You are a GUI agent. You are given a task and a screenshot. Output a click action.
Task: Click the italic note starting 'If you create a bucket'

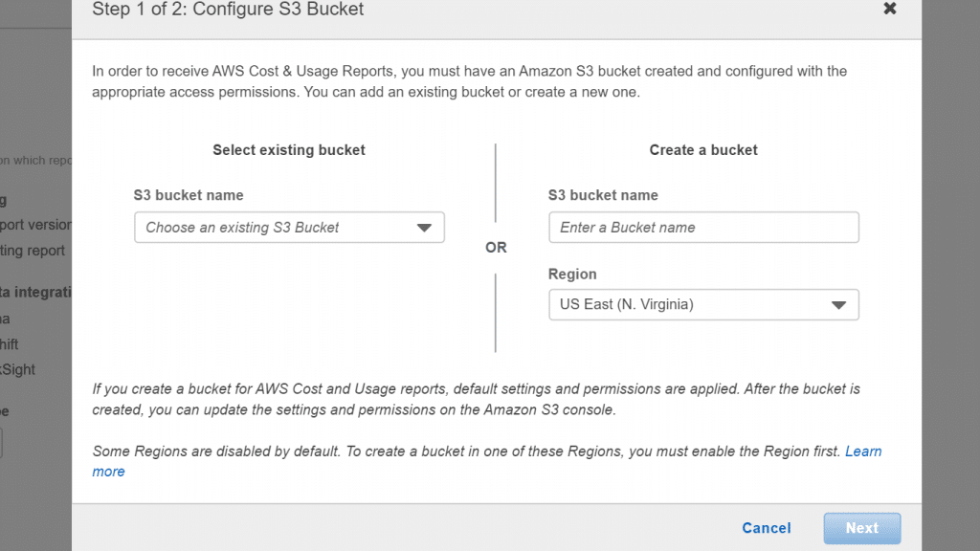click(x=477, y=399)
